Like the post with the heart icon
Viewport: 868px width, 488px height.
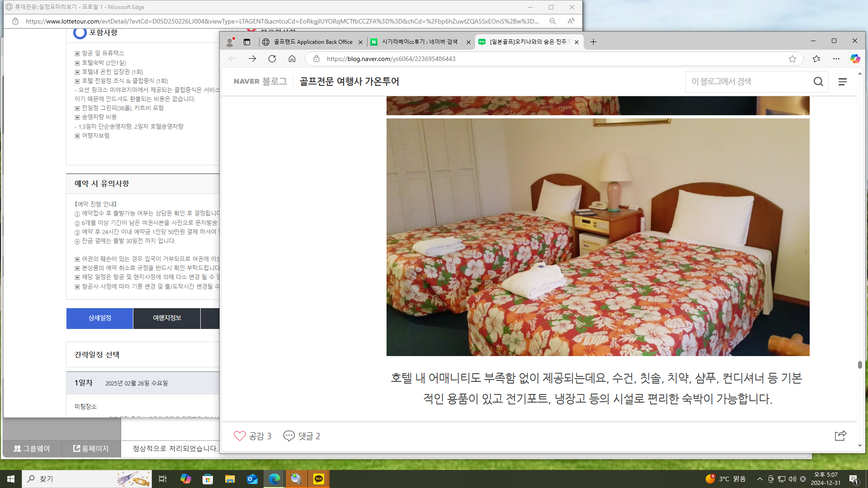(240, 436)
